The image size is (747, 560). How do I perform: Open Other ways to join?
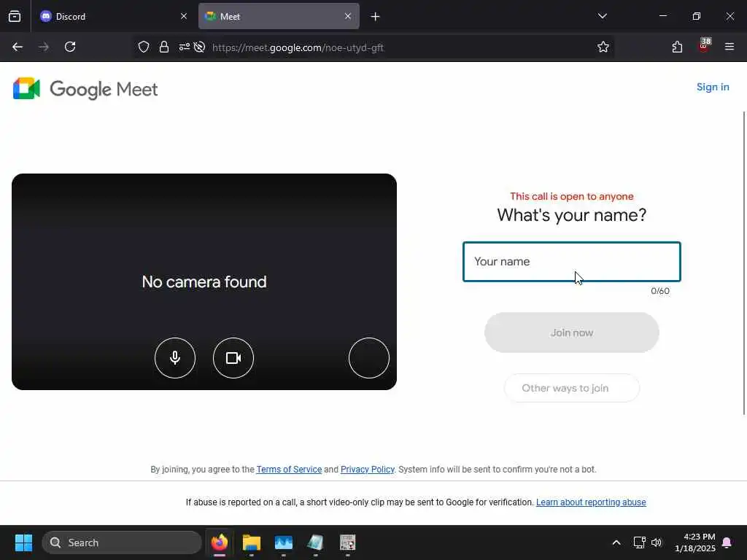[x=572, y=388]
